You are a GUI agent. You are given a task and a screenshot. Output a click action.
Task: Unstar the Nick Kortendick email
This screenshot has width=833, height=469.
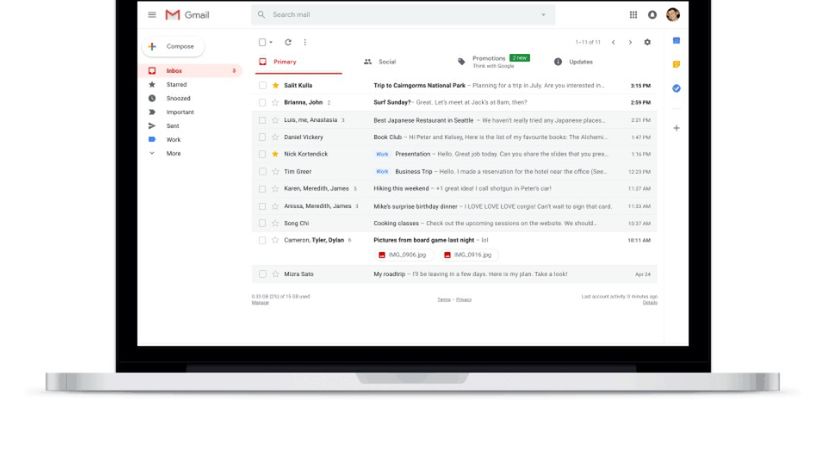point(275,154)
